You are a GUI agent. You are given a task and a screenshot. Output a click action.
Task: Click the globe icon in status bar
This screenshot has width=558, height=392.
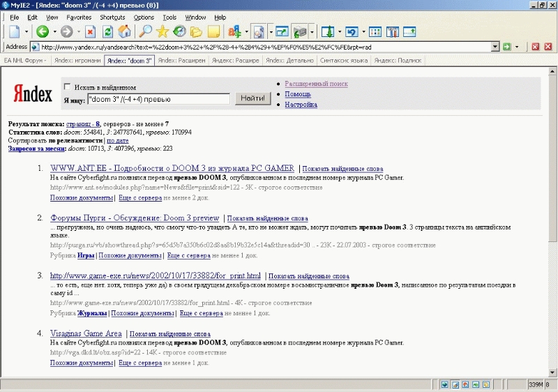pos(445,384)
